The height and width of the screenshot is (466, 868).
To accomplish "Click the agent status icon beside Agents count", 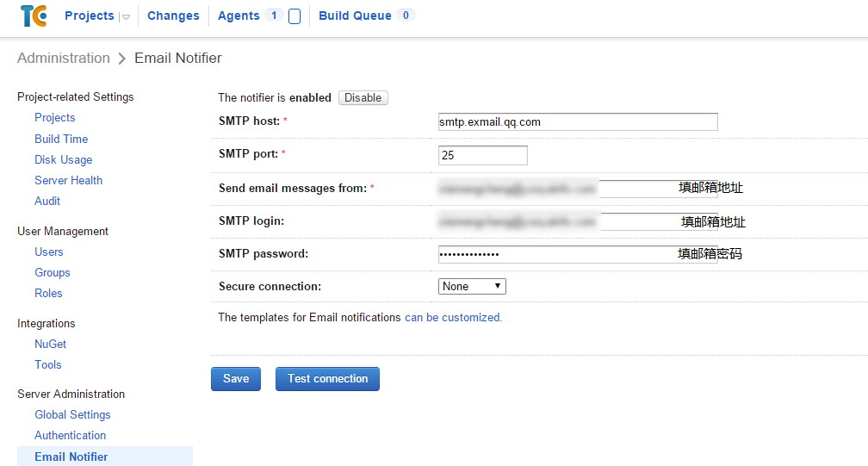I will coord(294,16).
